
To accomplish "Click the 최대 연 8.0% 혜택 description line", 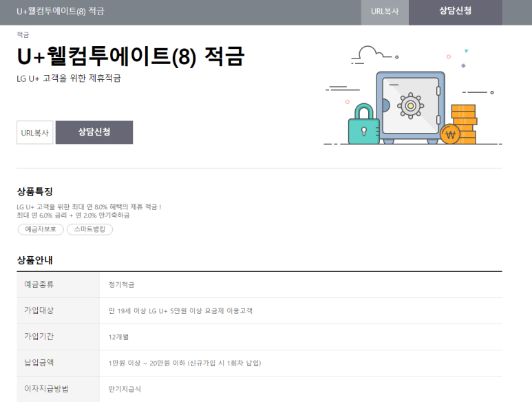I will point(89,207).
